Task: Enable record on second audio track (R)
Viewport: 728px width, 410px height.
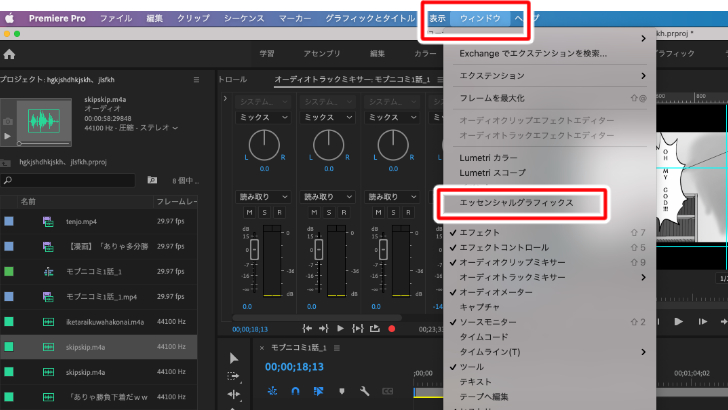Action: tap(344, 212)
